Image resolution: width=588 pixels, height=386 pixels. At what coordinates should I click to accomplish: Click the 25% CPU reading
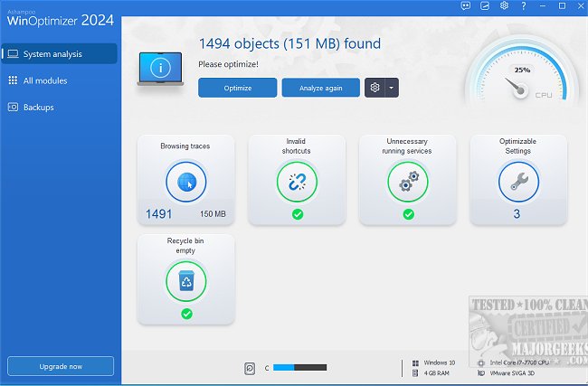(522, 71)
